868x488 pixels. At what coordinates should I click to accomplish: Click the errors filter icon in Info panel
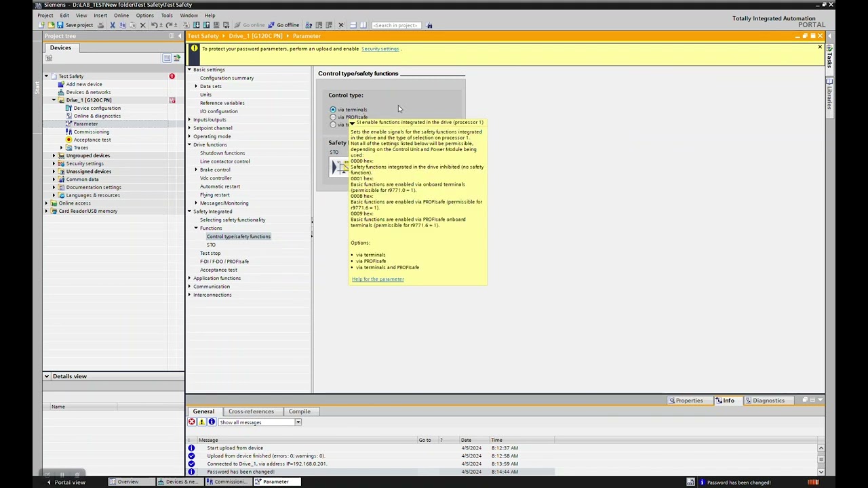[192, 422]
